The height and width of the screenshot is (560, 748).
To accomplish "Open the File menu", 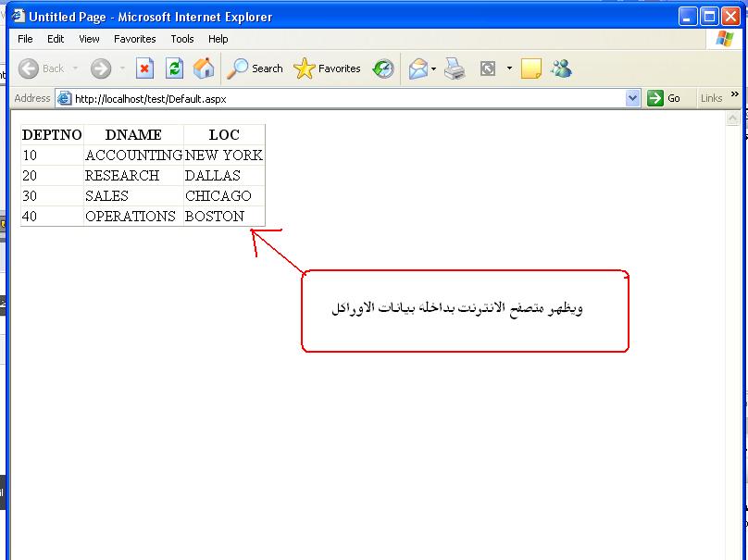I will [25, 39].
